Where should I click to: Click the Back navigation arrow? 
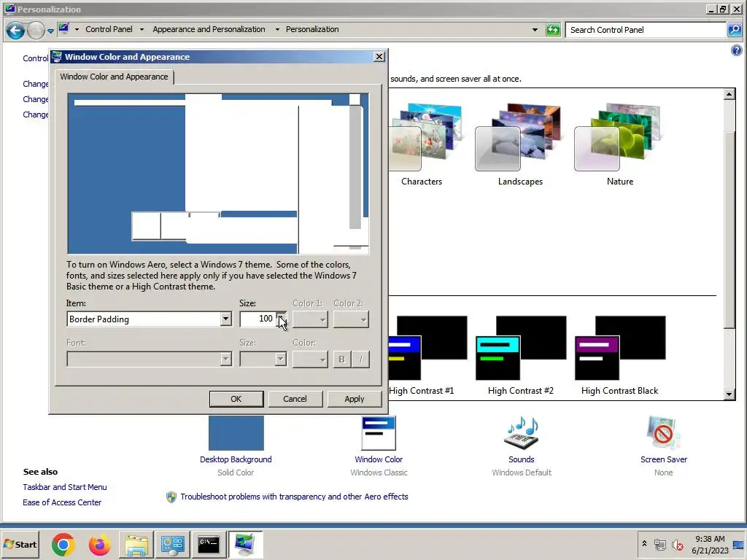pos(15,31)
